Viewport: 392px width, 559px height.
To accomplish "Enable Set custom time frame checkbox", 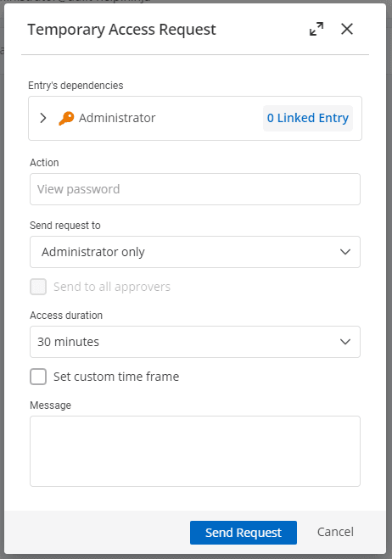I will tap(38, 377).
